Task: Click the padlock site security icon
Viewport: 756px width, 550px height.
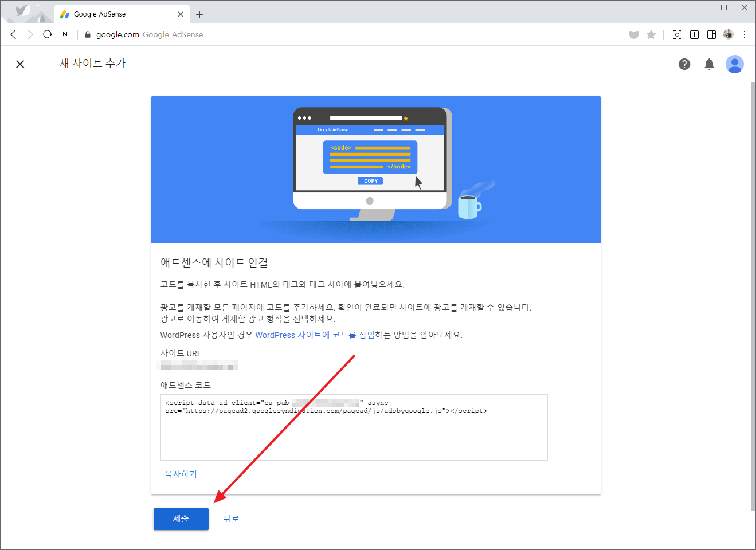Action: point(88,34)
